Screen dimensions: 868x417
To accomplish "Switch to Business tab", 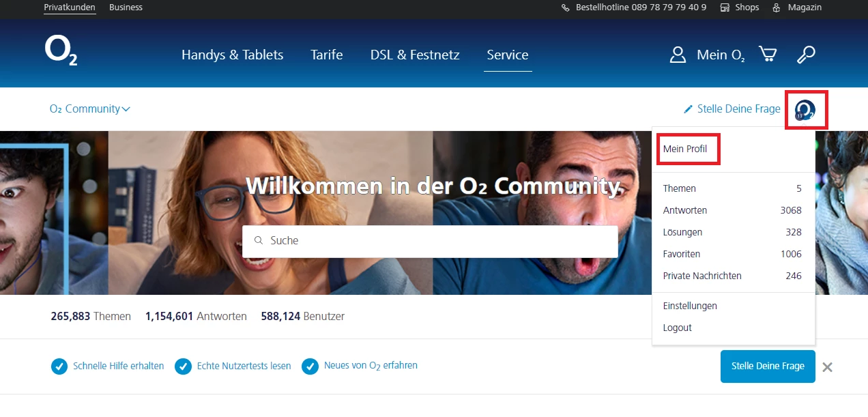I will click(x=126, y=8).
